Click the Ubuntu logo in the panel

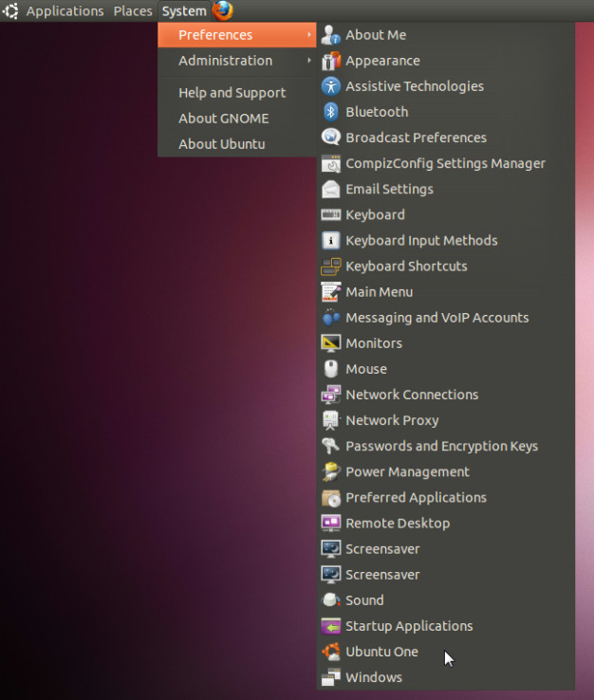(x=10, y=10)
